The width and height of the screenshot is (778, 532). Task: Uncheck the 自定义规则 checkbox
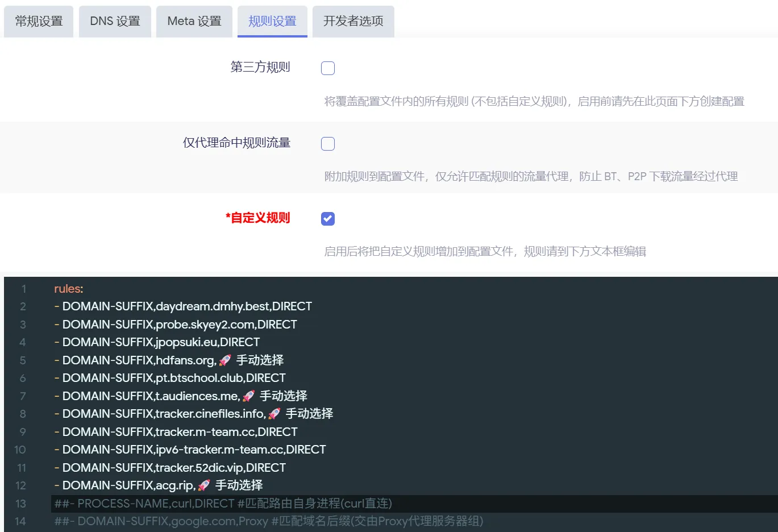tap(328, 219)
